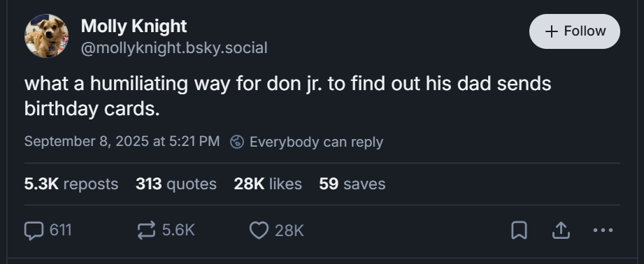This screenshot has height=264, width=644.
Task: View the 5.3K reposts list
Action: pos(71,184)
